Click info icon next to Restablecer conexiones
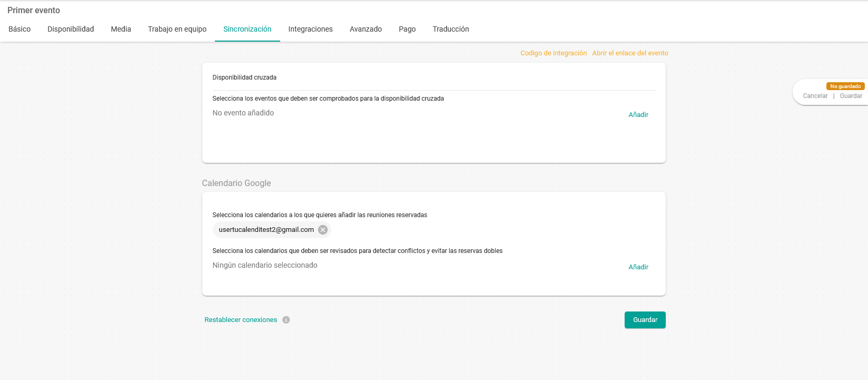 pos(286,320)
